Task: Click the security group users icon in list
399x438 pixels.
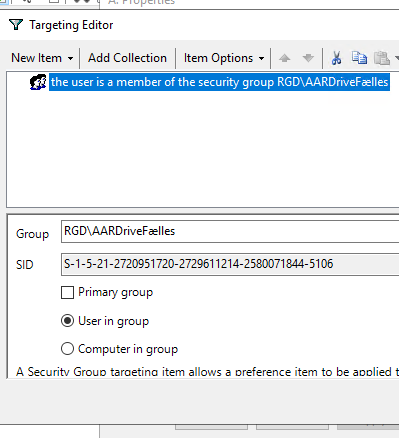Action: pos(38,82)
